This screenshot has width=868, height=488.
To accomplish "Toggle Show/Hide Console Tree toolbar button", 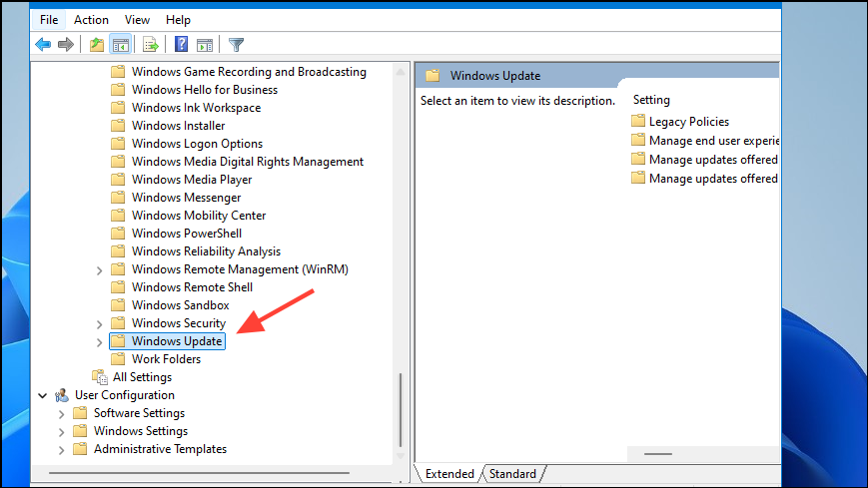I will pyautogui.click(x=121, y=44).
